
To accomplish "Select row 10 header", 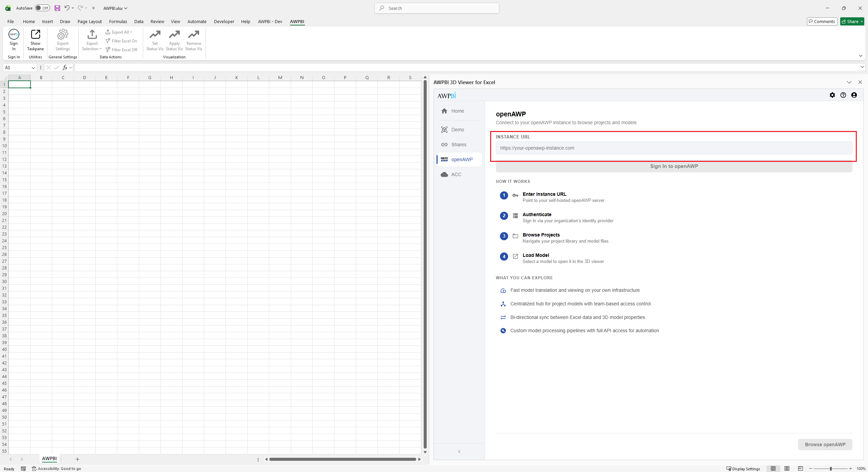I will [x=4, y=146].
